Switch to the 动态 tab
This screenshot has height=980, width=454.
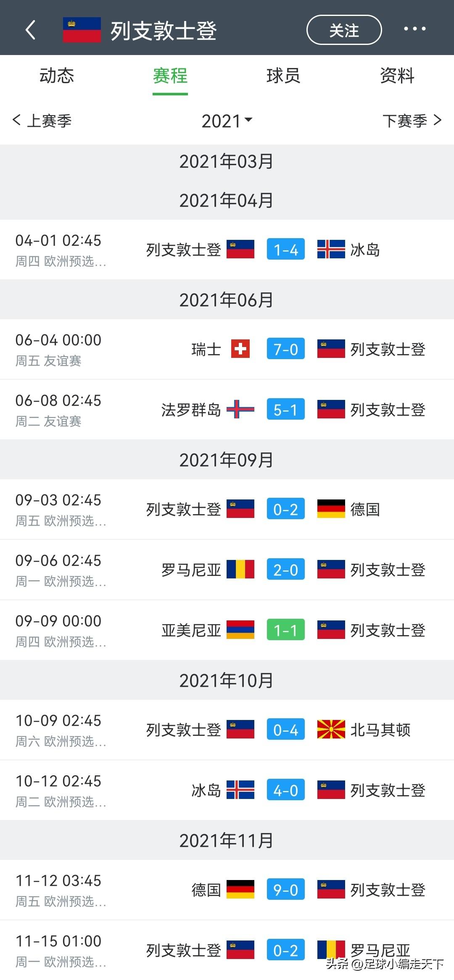coord(57,76)
